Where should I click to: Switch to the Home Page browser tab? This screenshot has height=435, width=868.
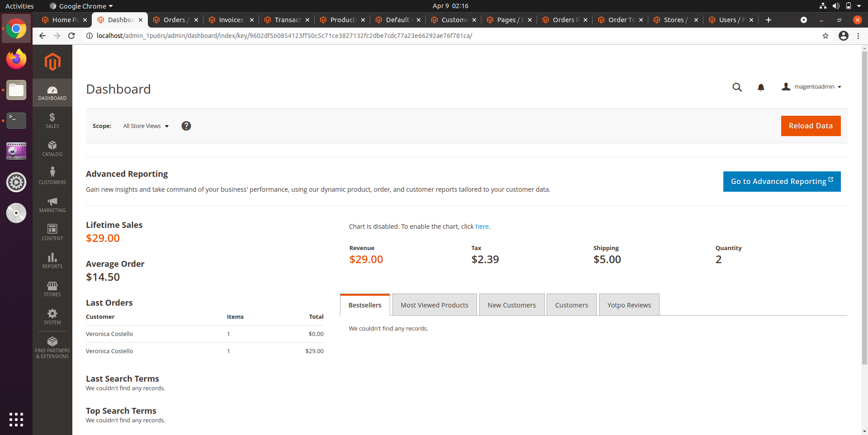coord(63,20)
